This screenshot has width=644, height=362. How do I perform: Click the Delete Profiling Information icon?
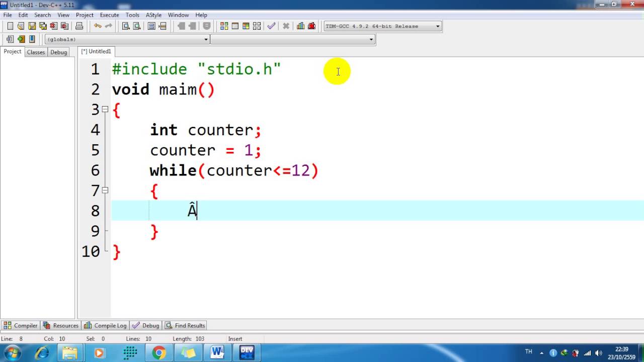pos(311,26)
